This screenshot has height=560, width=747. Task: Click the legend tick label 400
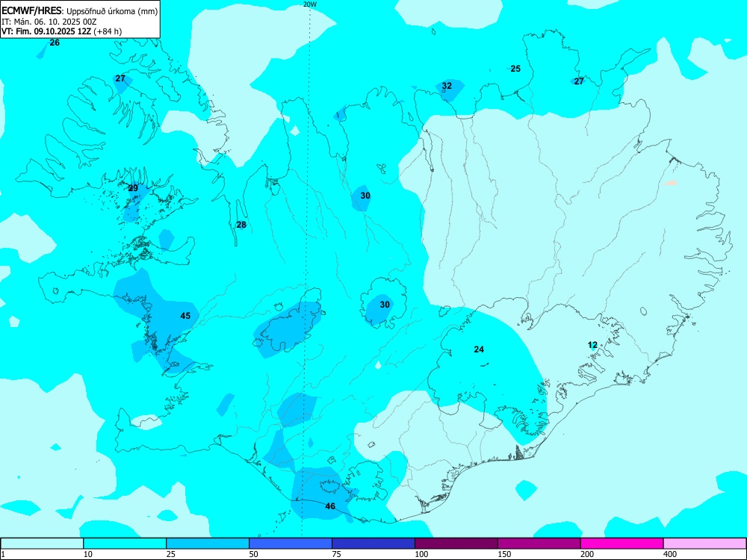pos(670,554)
